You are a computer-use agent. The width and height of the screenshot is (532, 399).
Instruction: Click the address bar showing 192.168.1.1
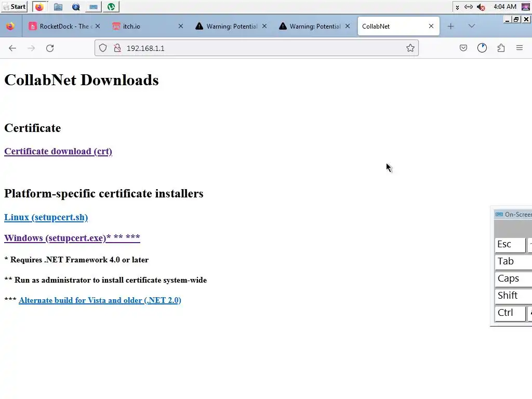coord(256,48)
